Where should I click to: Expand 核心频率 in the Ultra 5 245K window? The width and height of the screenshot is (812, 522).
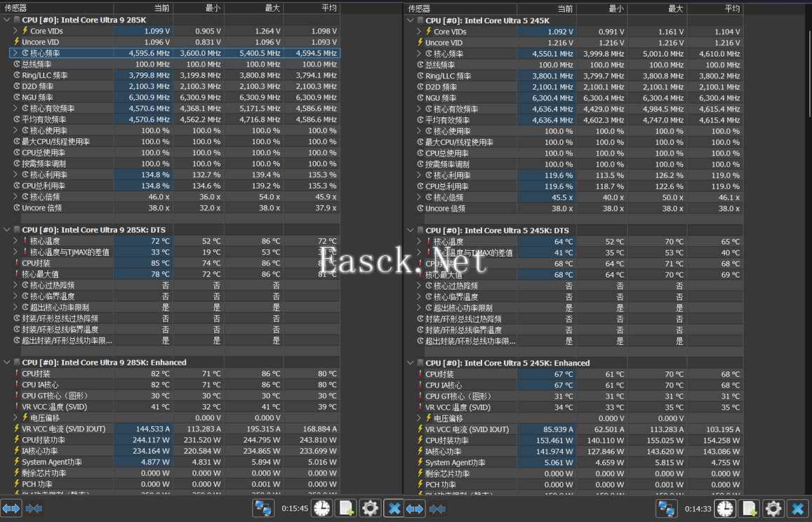[418, 53]
